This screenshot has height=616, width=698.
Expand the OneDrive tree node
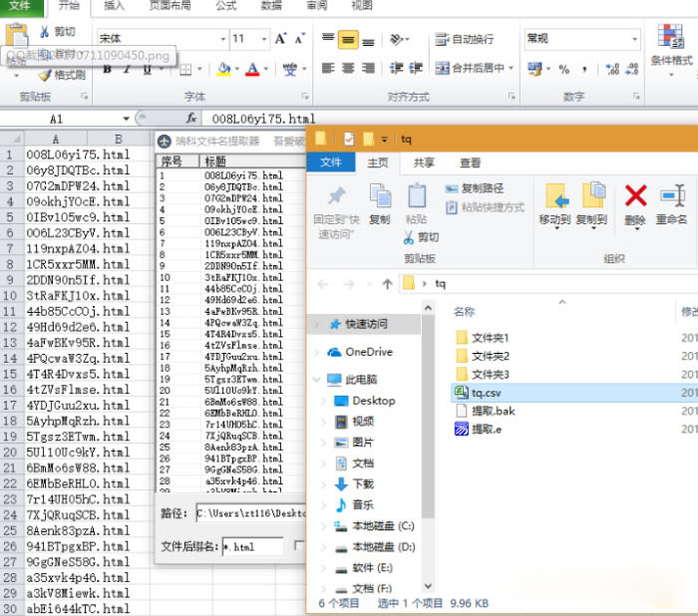coord(316,353)
